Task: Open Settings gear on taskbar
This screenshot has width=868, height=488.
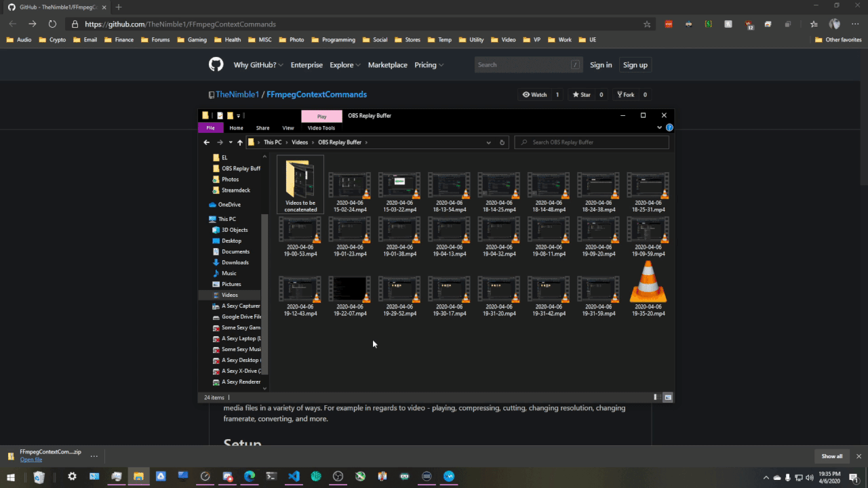Action: coord(72,476)
